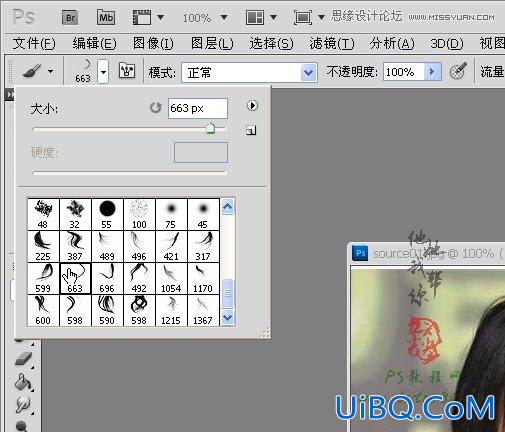Select hair brush 496
The width and height of the screenshot is (505, 432).
pyautogui.click(x=139, y=246)
